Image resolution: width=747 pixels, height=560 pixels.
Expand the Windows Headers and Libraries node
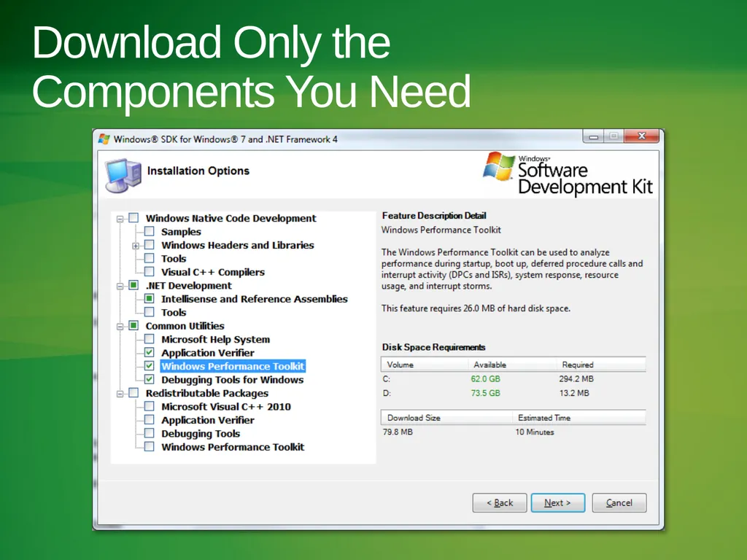[136, 246]
